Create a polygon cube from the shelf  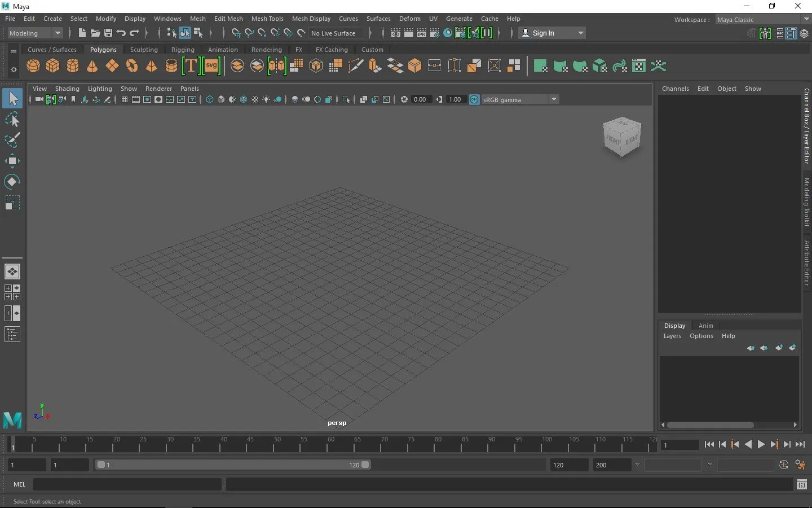(x=53, y=66)
